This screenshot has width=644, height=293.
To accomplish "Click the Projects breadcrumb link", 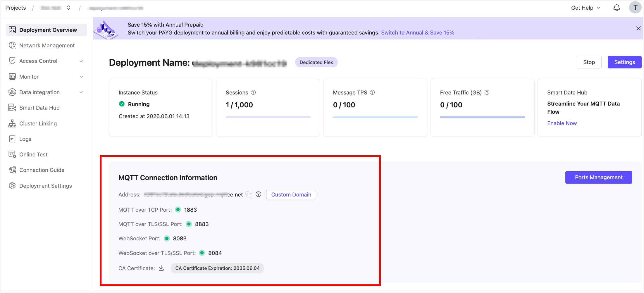I will click(x=16, y=8).
